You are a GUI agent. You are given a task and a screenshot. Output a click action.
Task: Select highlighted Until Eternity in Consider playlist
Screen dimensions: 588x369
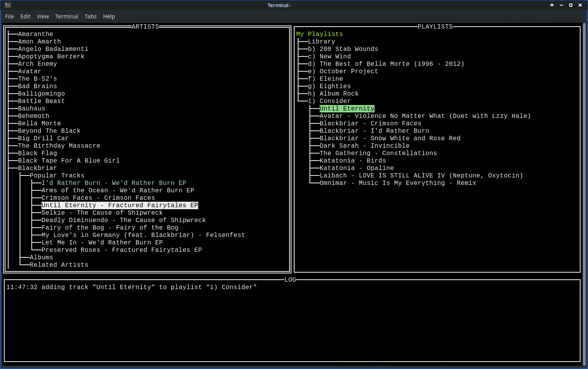click(347, 109)
